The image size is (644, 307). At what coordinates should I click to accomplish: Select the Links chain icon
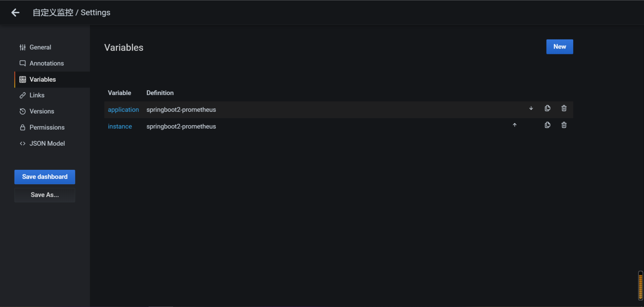(x=23, y=95)
